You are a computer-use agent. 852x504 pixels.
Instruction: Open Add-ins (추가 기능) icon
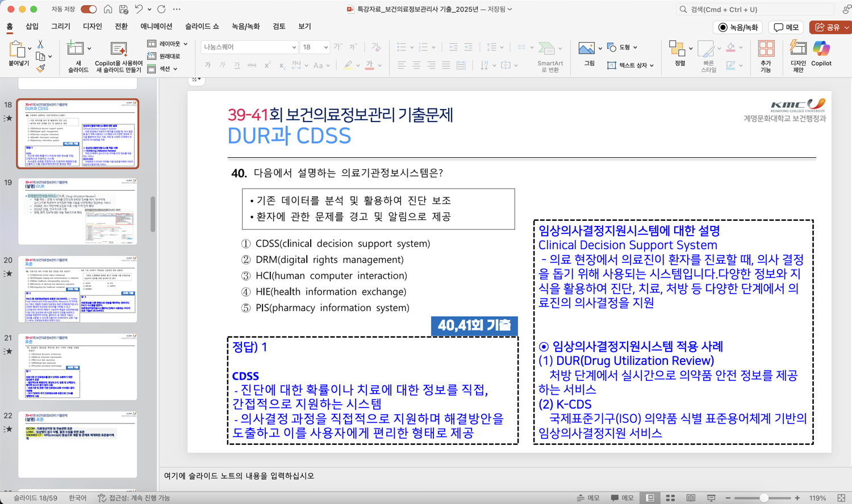click(x=766, y=49)
